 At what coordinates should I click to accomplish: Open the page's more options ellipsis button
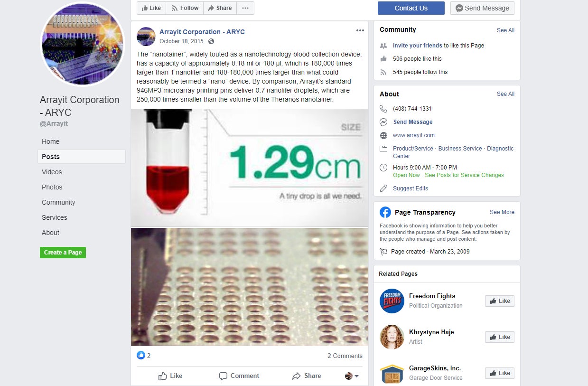click(x=245, y=8)
